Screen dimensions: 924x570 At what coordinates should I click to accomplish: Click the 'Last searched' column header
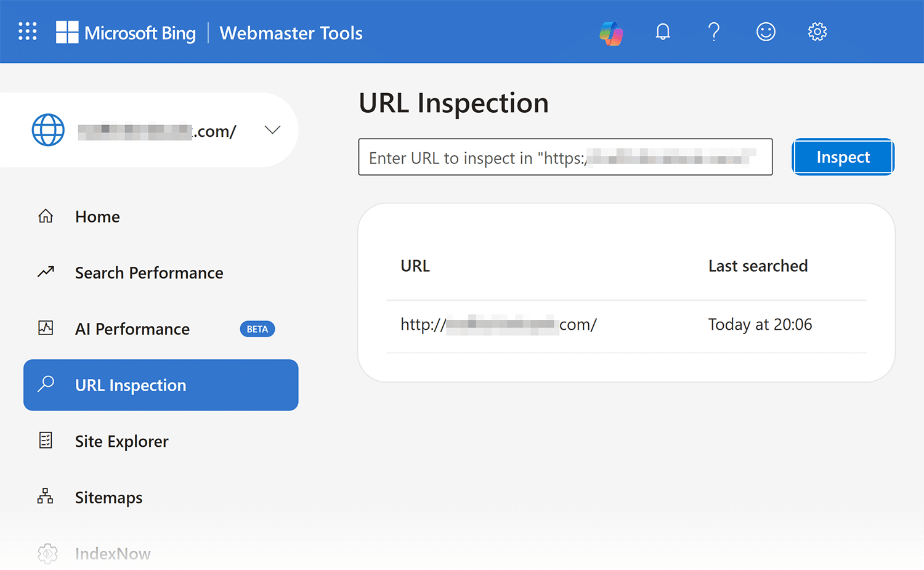pos(758,266)
